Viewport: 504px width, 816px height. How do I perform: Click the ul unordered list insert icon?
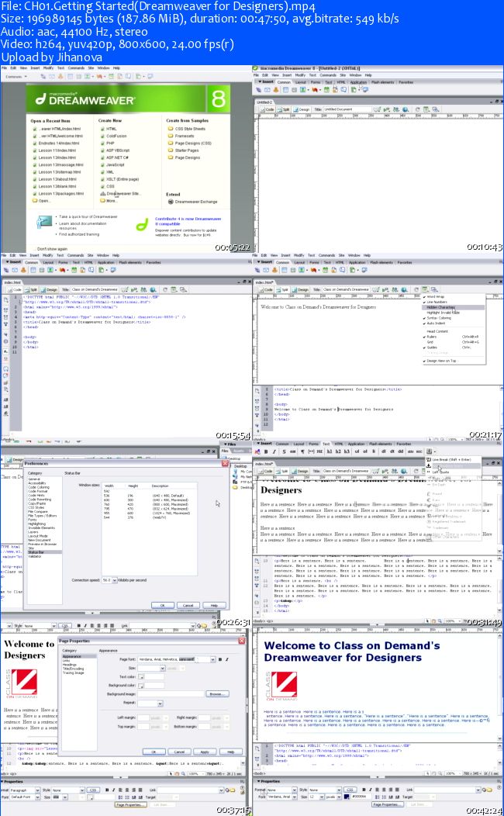[x=356, y=451]
